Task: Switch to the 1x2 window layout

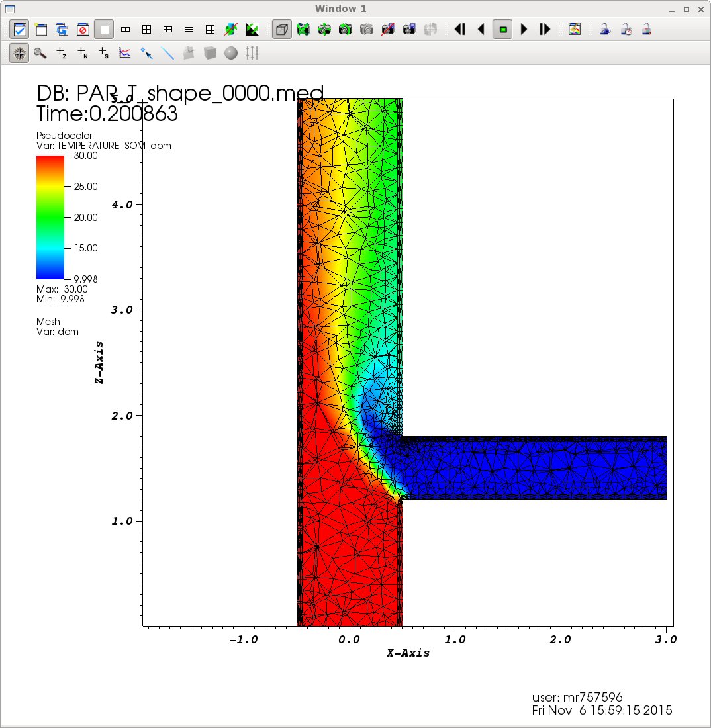Action: point(125,30)
